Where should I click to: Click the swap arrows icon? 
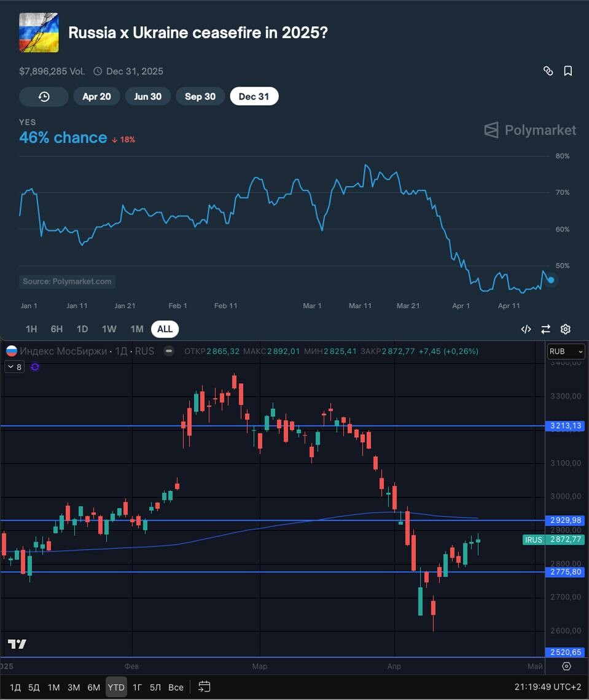click(545, 329)
